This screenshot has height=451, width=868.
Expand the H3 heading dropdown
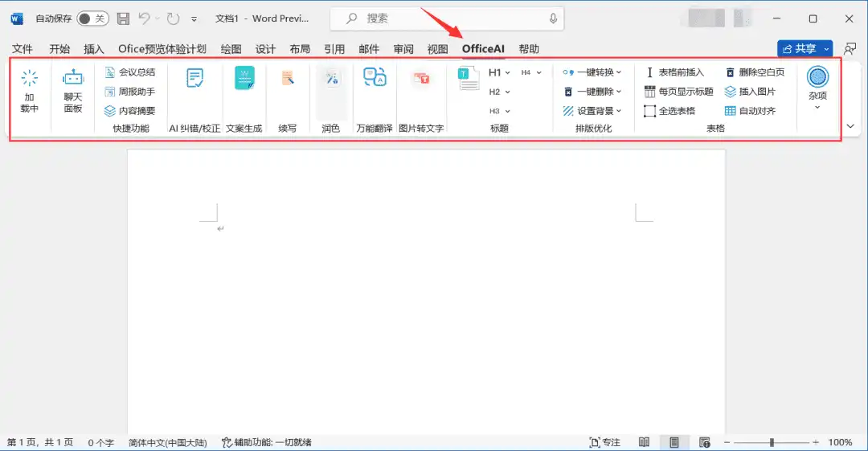click(499, 111)
